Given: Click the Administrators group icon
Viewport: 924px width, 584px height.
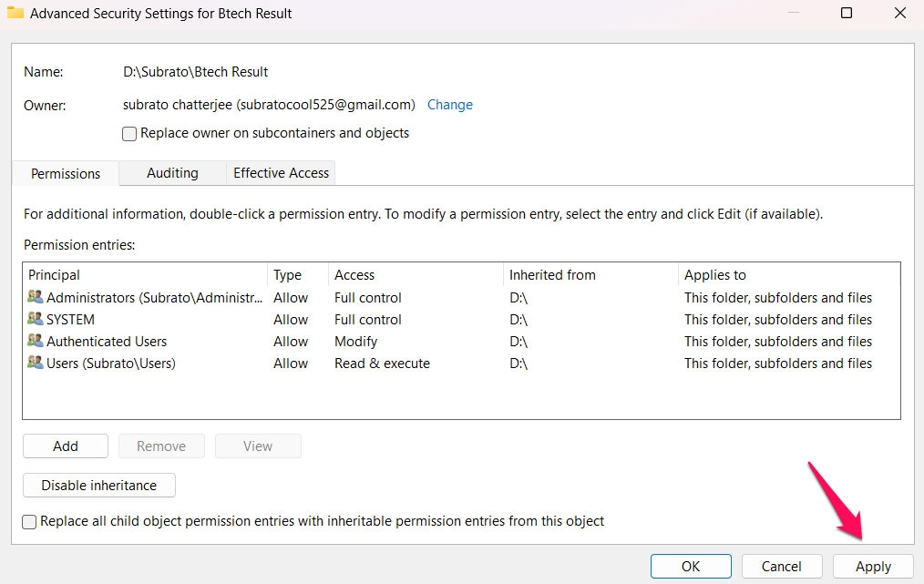Looking at the screenshot, I should pyautogui.click(x=36, y=297).
